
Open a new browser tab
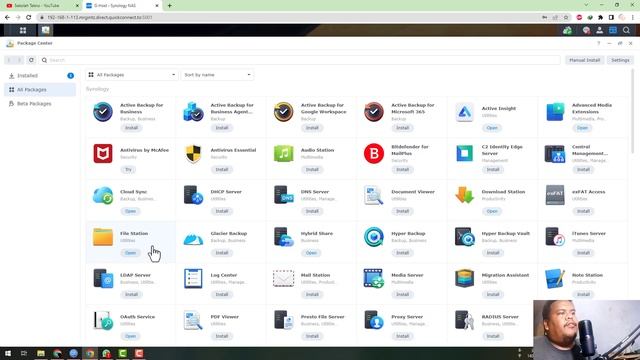click(x=170, y=6)
